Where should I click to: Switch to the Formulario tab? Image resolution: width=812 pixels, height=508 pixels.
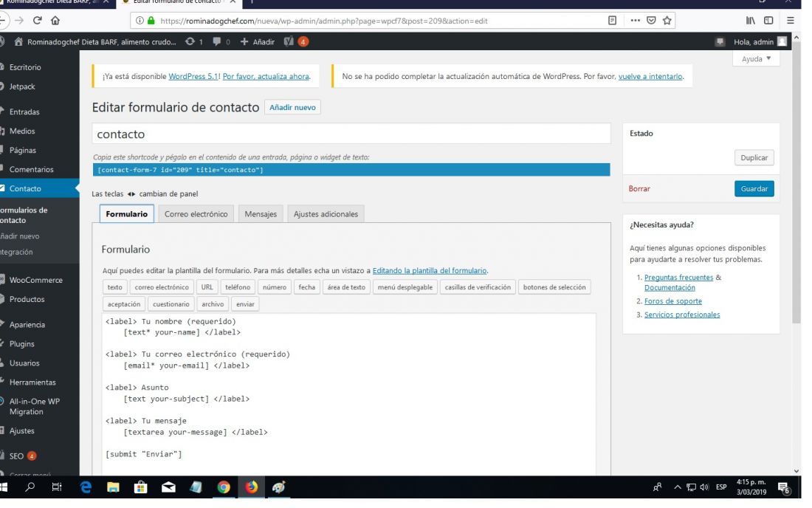[126, 214]
